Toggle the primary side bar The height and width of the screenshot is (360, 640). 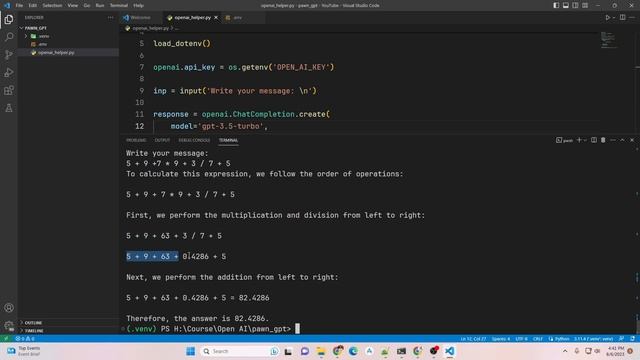click(x=556, y=5)
